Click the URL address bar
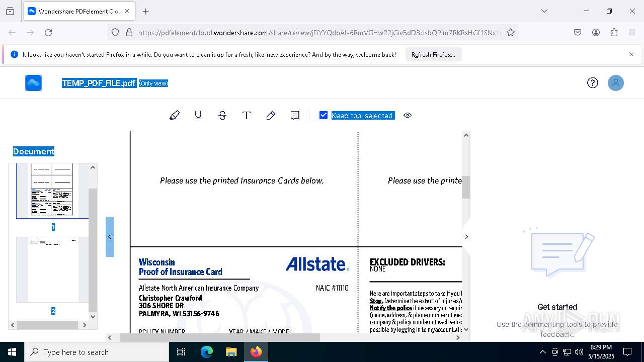This screenshot has height=362, width=644. coord(319,33)
